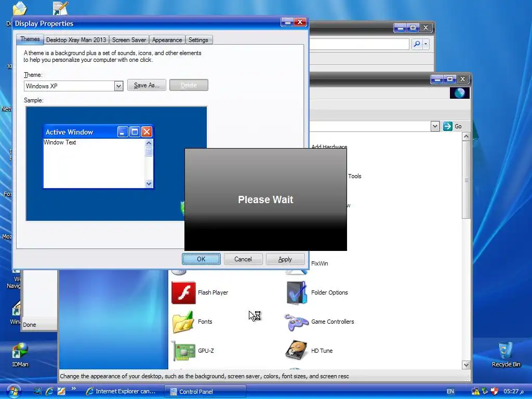This screenshot has width=532, height=399.
Task: Click the Done status text in browser window
Action: point(30,325)
